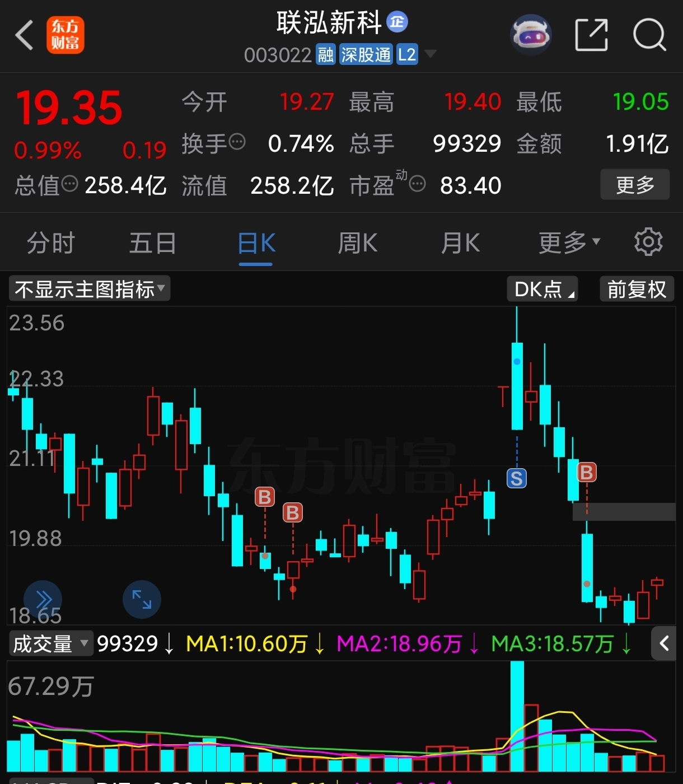Tap the 总手 value 99329
Screen dimensions: 683x784
pyautogui.click(x=467, y=144)
